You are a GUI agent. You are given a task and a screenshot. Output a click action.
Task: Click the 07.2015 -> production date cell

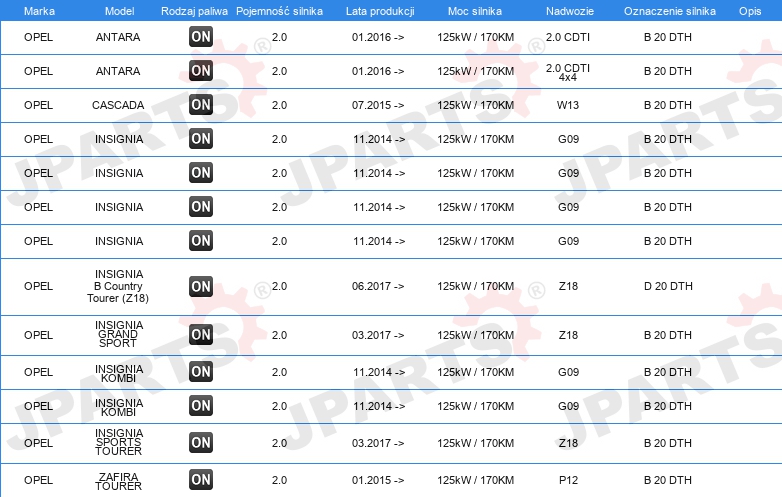coord(378,105)
